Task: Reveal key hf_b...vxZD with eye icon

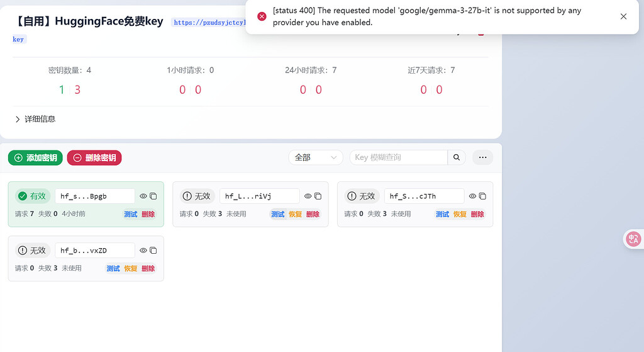Action: tap(143, 251)
